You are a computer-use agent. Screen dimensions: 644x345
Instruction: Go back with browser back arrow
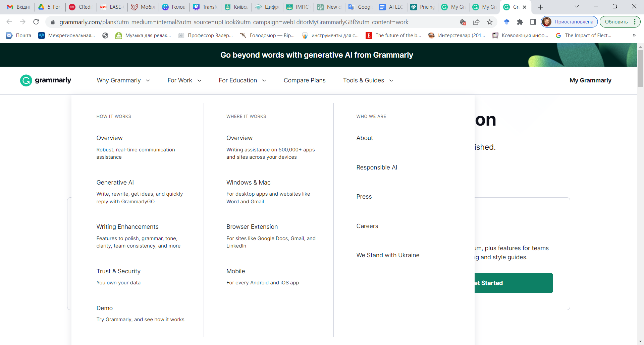tap(9, 22)
